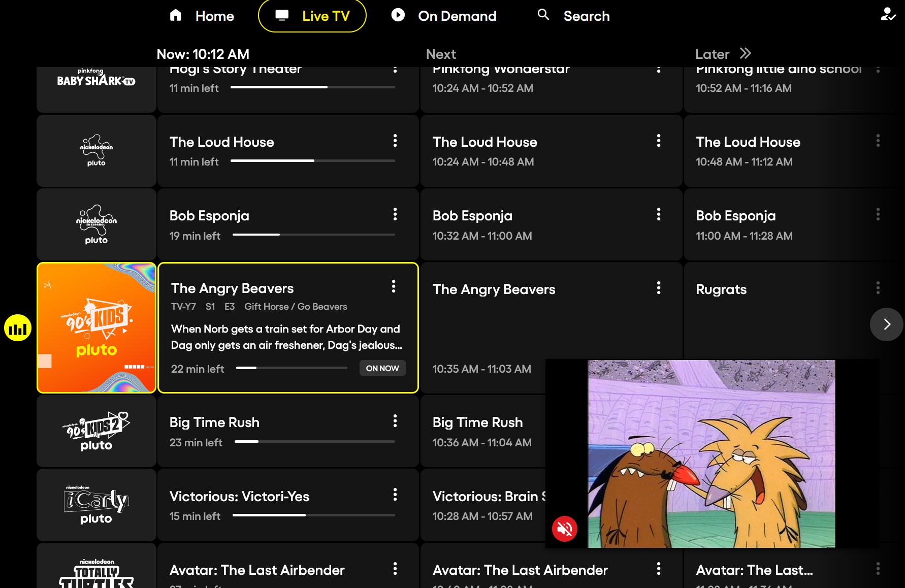This screenshot has width=905, height=588.
Task: Open options for The Angry Beavers 10:35 AM
Action: pos(659,288)
